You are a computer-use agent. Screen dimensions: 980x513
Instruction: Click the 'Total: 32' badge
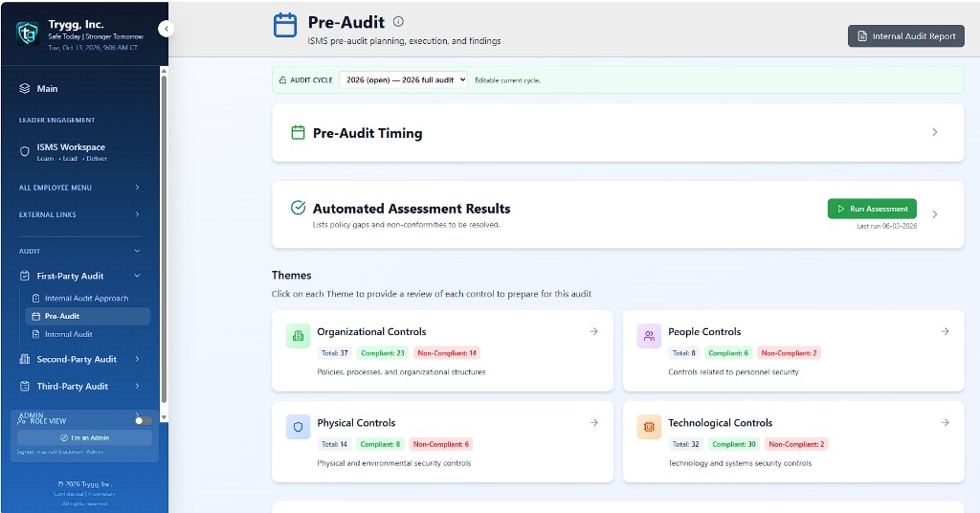[685, 444]
